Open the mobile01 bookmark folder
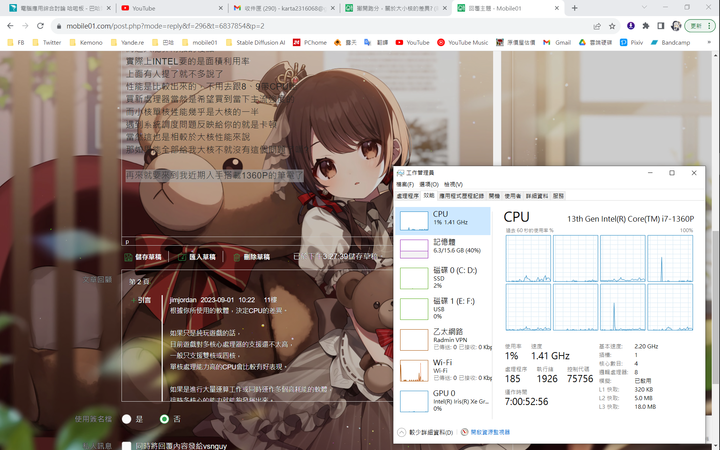 coord(200,42)
